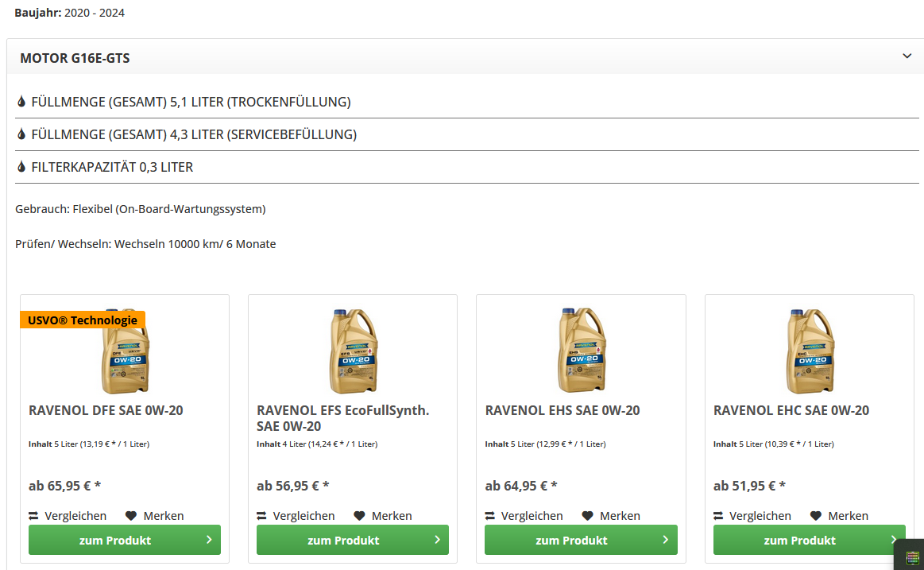Click the droplet icon beside Trockenfüllung
This screenshot has width=924, height=570.
coord(21,102)
